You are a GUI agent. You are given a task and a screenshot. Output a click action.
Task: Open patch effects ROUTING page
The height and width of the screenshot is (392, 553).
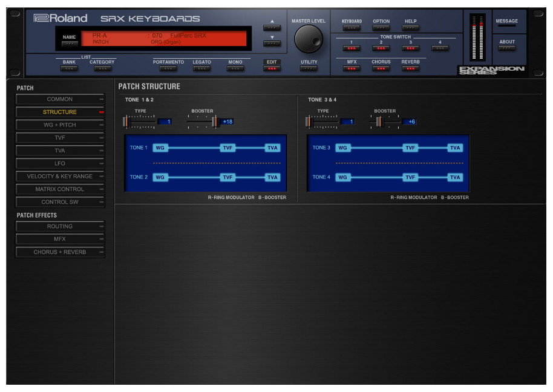tap(60, 226)
